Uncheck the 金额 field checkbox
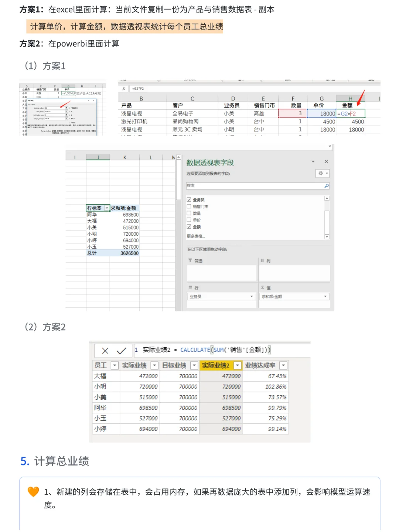The width and height of the screenshot is (399, 532). point(189,226)
